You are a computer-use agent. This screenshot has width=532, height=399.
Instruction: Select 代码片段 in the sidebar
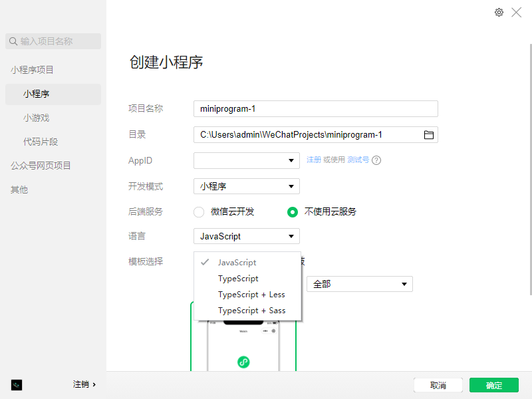point(41,142)
